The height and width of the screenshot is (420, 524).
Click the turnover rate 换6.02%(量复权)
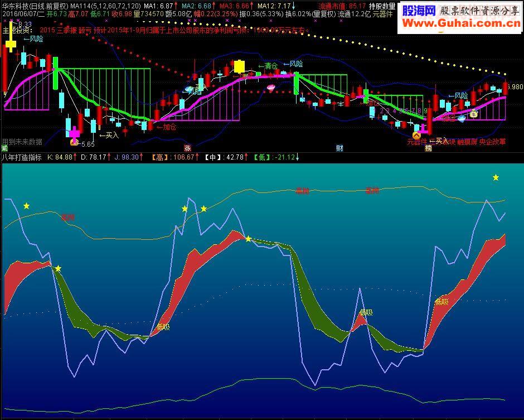tap(310, 14)
